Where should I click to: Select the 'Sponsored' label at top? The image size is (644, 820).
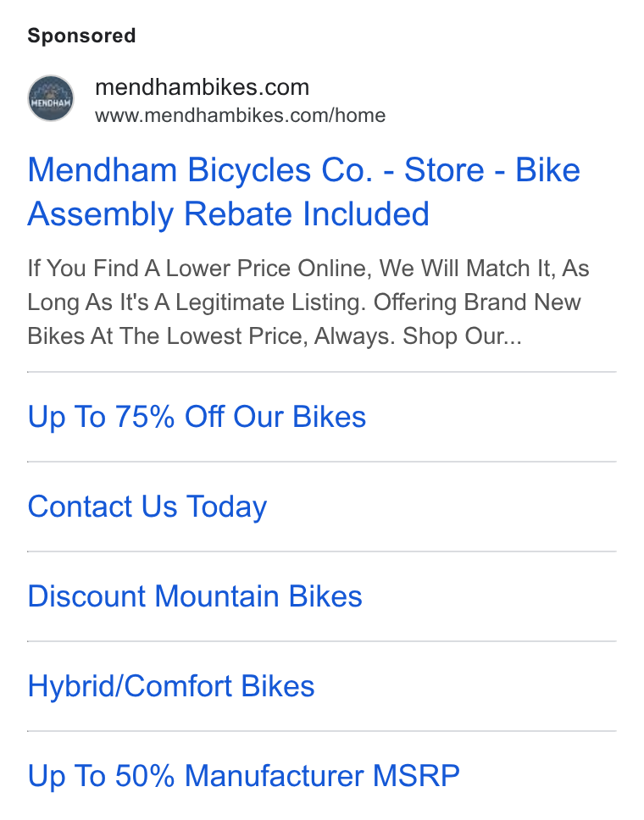click(x=81, y=36)
